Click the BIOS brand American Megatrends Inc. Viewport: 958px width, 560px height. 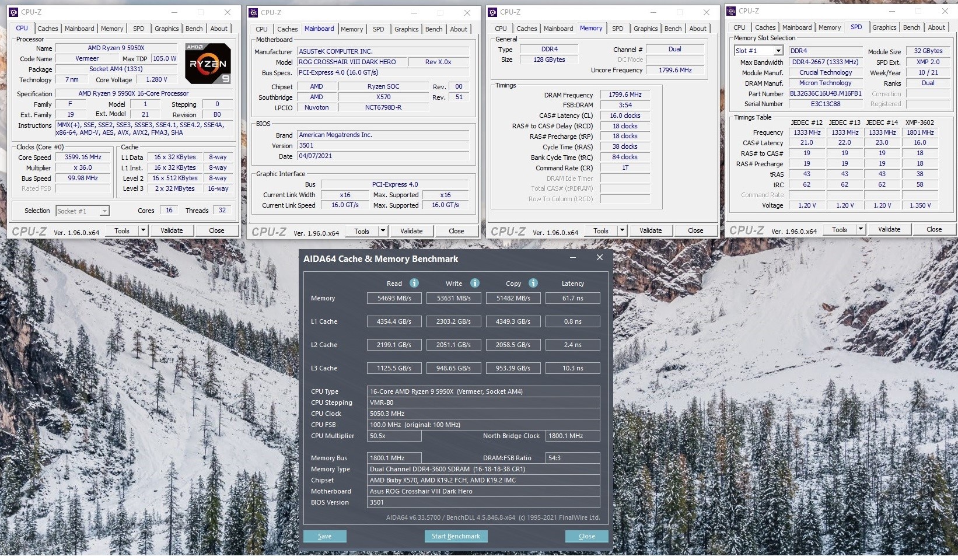(x=383, y=135)
